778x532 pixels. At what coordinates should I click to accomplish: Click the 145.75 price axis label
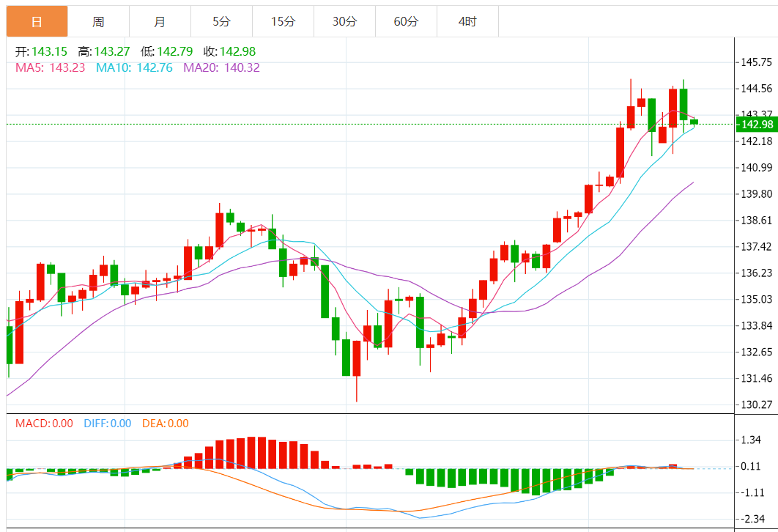pos(757,62)
